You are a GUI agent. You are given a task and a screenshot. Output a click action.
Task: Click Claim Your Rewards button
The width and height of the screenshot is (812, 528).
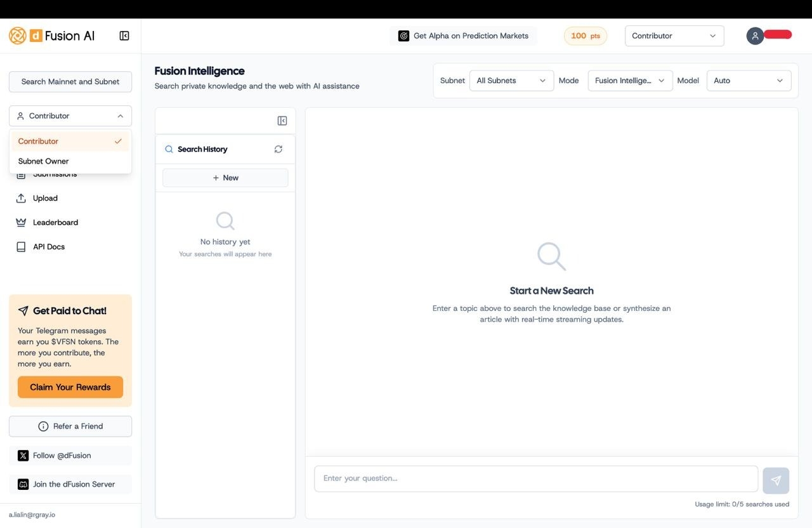(x=70, y=387)
